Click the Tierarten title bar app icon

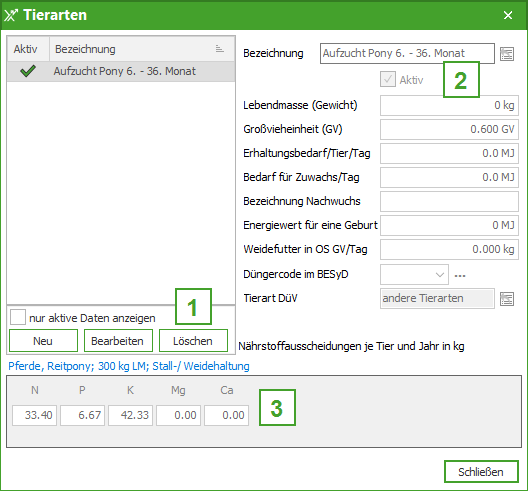[x=11, y=15]
